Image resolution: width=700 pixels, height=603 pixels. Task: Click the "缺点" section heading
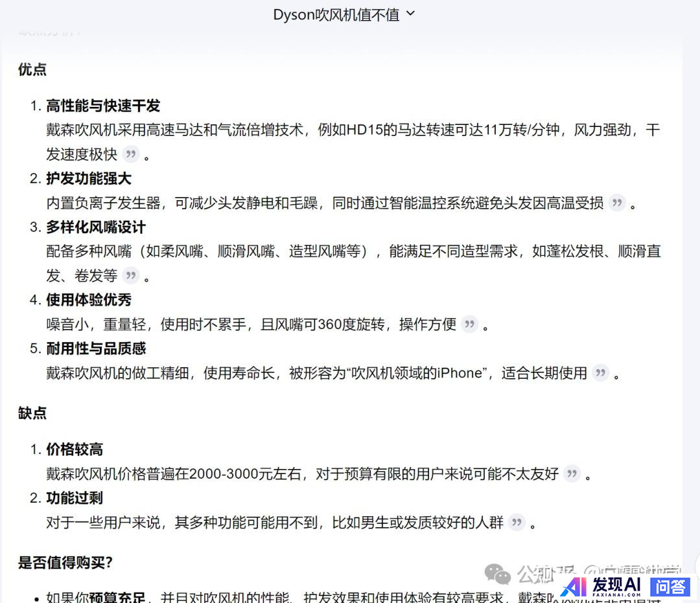(32, 413)
